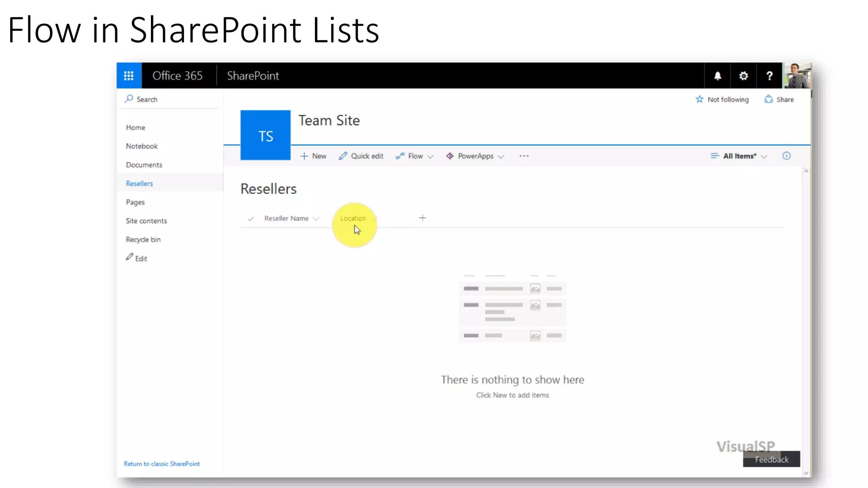
Task: Click the SharePoint header link
Action: (253, 76)
